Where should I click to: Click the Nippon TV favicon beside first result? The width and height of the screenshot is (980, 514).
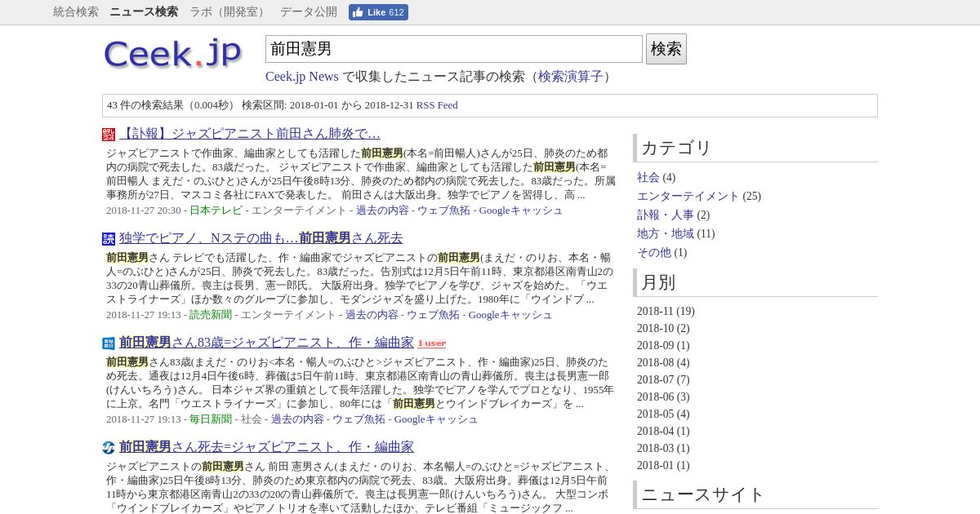pyautogui.click(x=109, y=134)
